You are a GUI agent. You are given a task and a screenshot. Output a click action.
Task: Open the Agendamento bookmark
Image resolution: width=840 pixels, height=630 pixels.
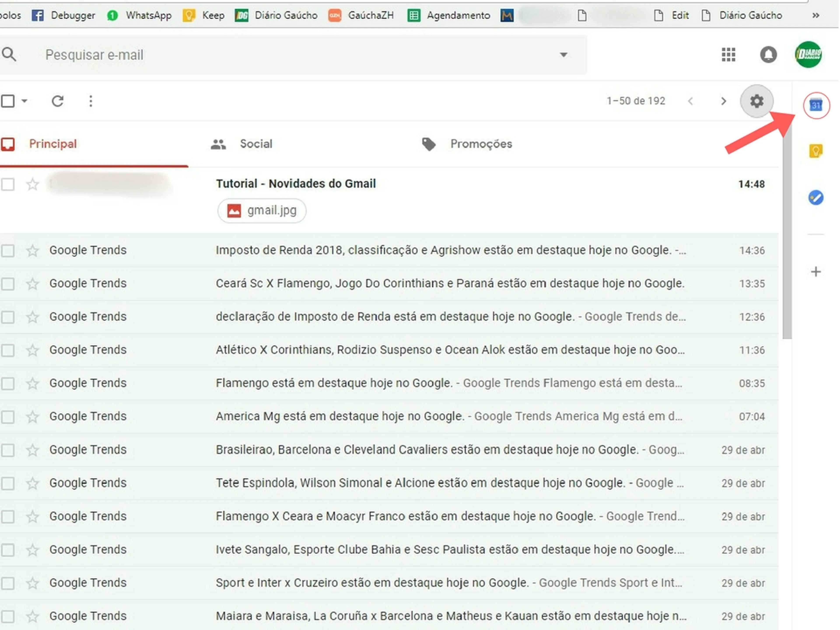coord(449,15)
